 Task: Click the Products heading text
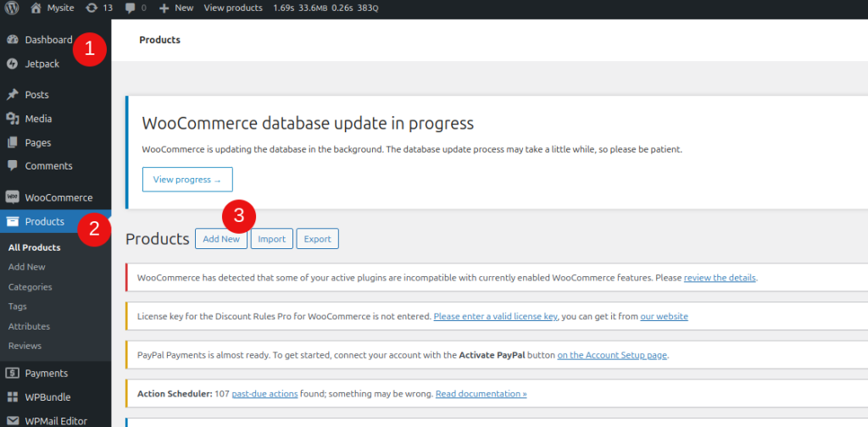pyautogui.click(x=157, y=239)
